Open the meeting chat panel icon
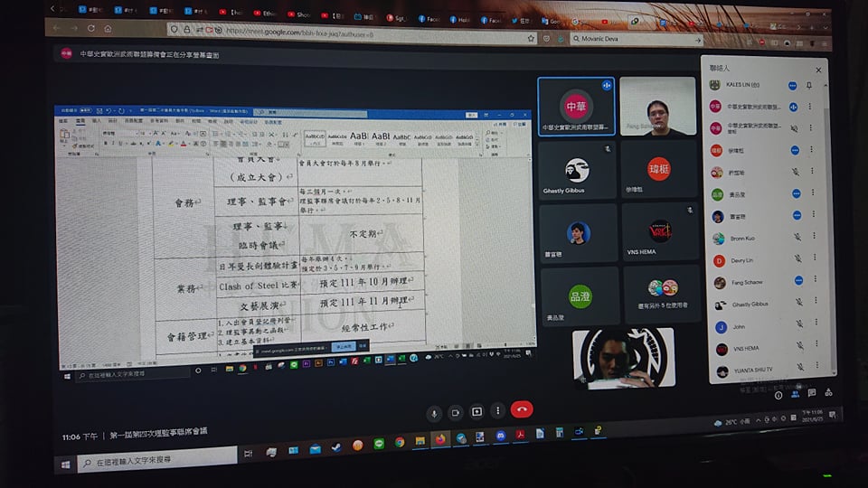Screen dimensions: 868x488 [812, 392]
